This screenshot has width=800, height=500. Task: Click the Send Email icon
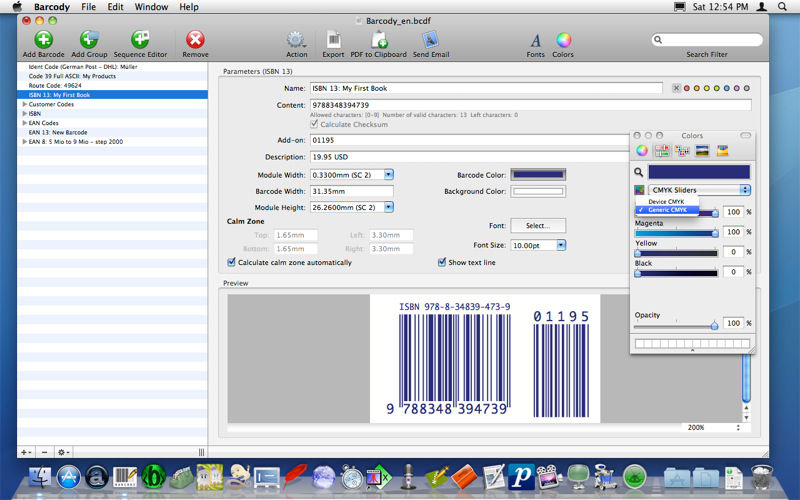pos(431,40)
